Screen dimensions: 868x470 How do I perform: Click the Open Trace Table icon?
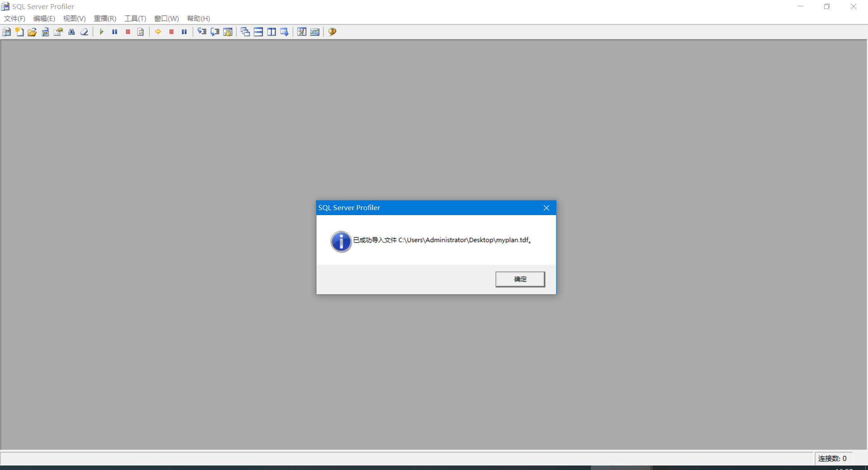tap(45, 32)
